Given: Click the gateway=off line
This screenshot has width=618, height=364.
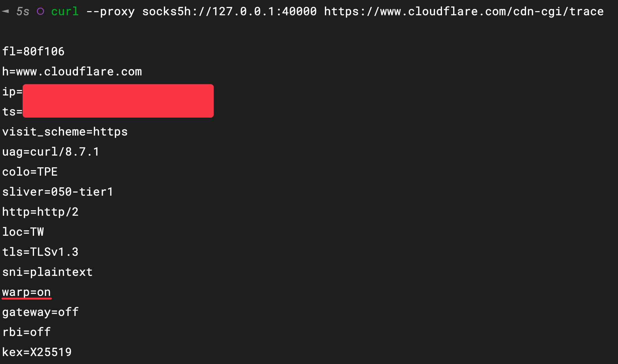Looking at the screenshot, I should [x=40, y=312].
